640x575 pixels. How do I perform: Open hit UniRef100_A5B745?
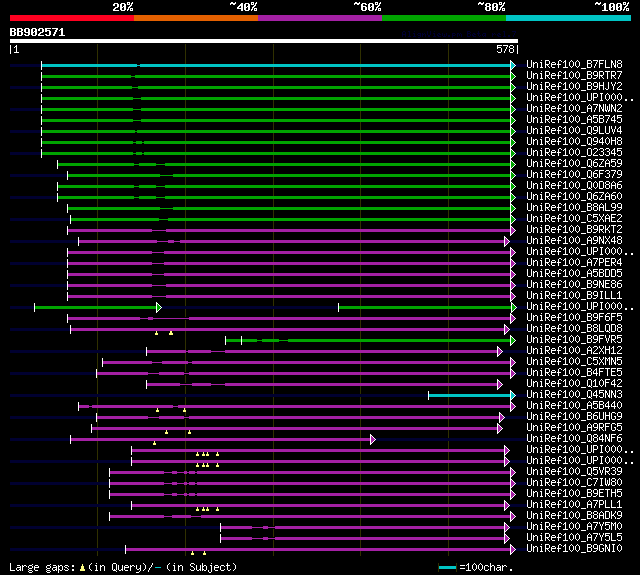click(x=574, y=120)
